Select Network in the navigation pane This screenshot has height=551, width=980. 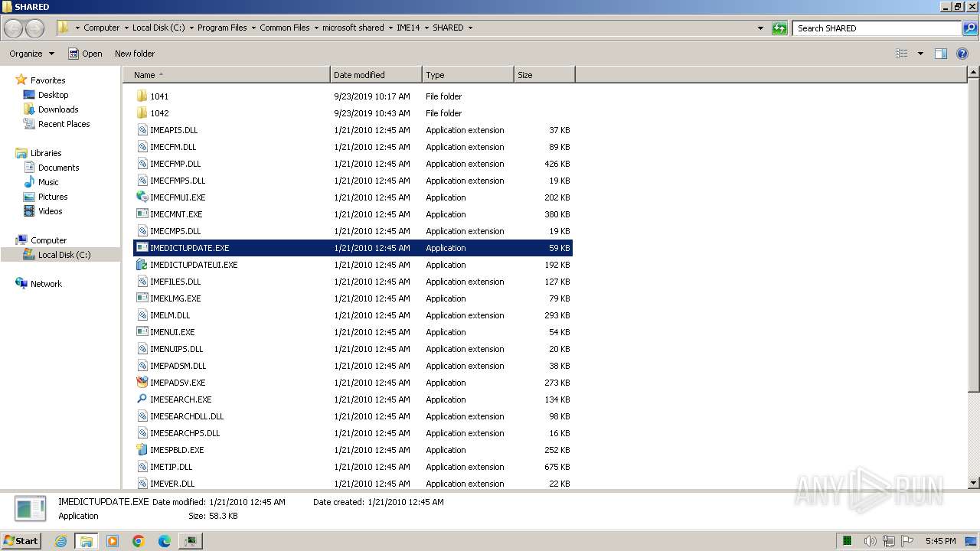click(x=46, y=284)
